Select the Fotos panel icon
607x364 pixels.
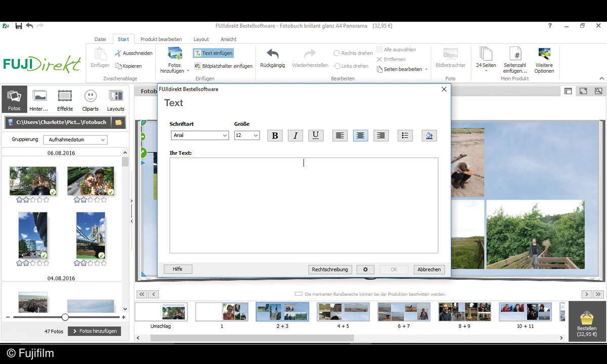14,100
